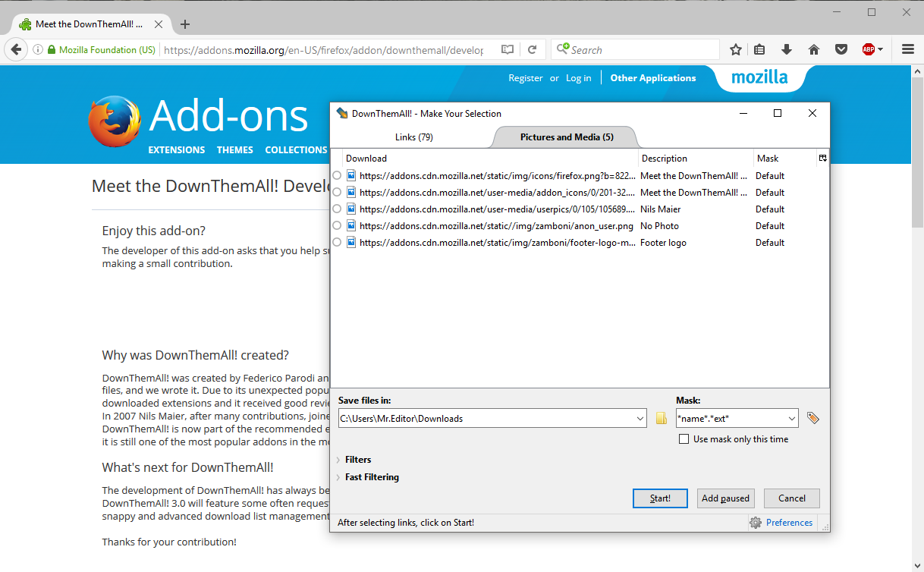Click the address bar URL field
The height and width of the screenshot is (572, 924).
[324, 50]
